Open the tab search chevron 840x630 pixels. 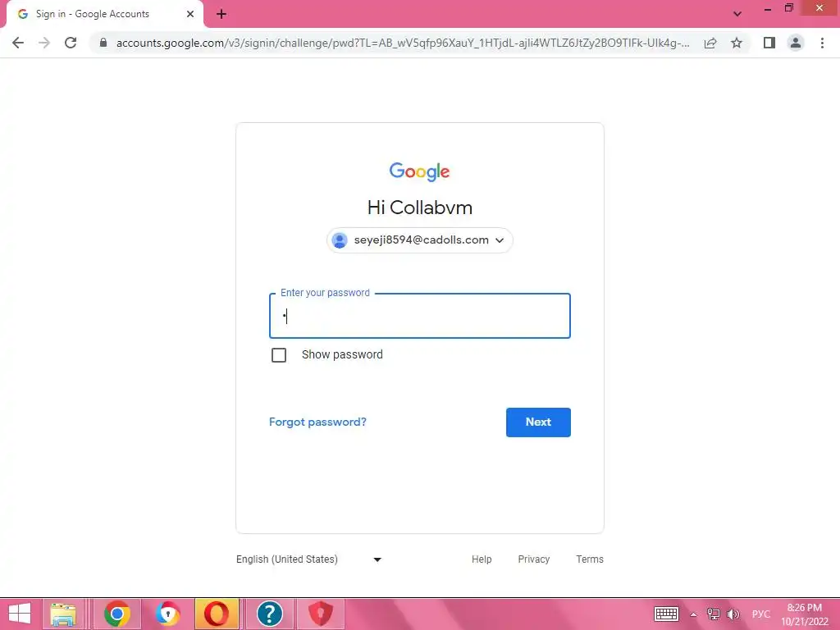(737, 14)
